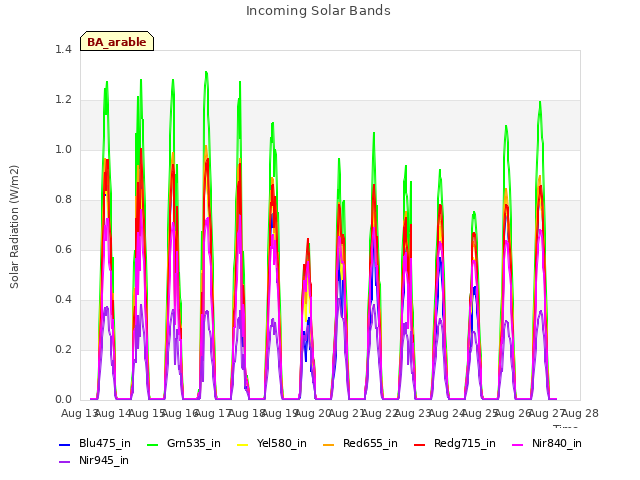Viewport: 640px width, 480px height.
Task: Click the Redg715_in red legend swatch
Action: pyautogui.click(x=420, y=445)
